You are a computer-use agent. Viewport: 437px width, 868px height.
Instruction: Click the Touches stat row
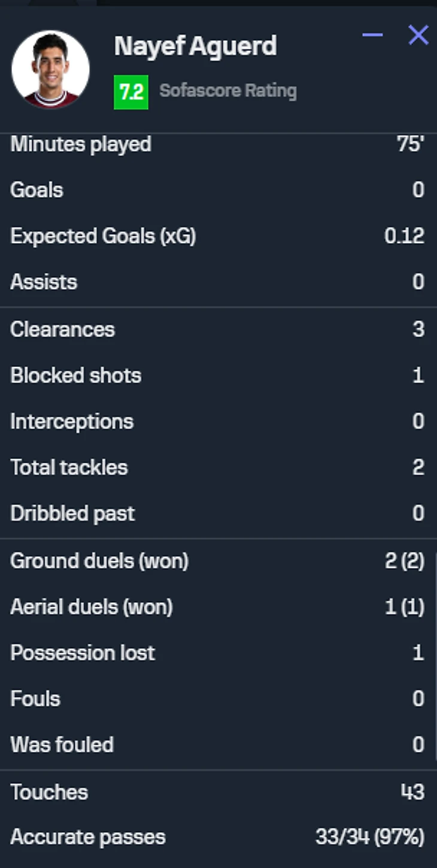click(x=217, y=792)
